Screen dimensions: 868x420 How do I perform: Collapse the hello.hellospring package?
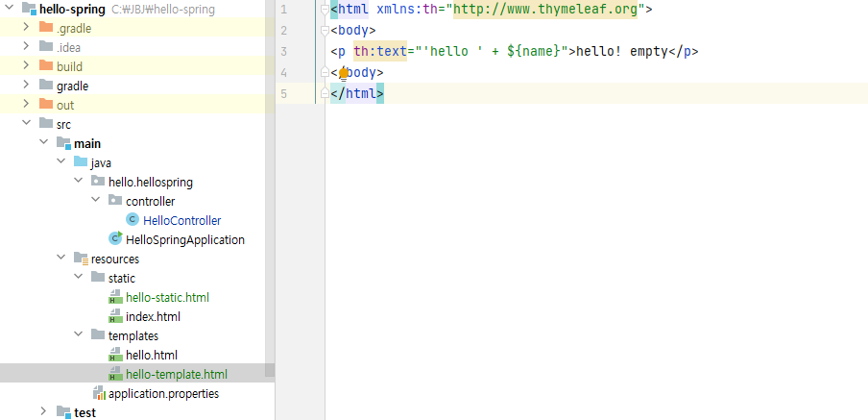(78, 182)
